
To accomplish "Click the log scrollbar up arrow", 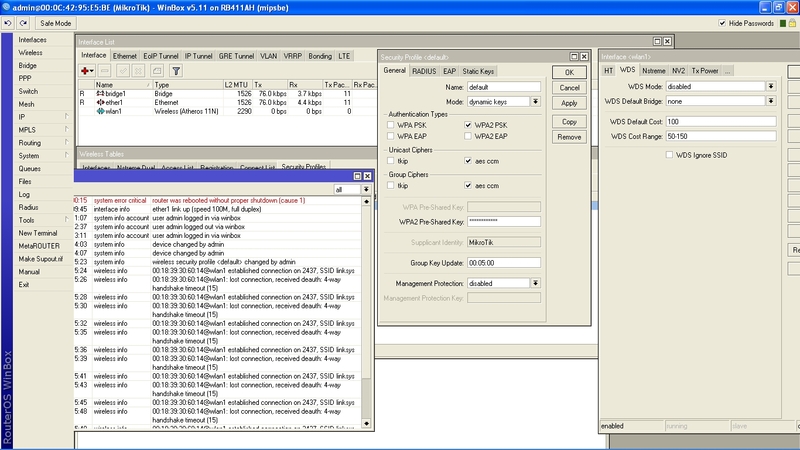I will [x=366, y=202].
